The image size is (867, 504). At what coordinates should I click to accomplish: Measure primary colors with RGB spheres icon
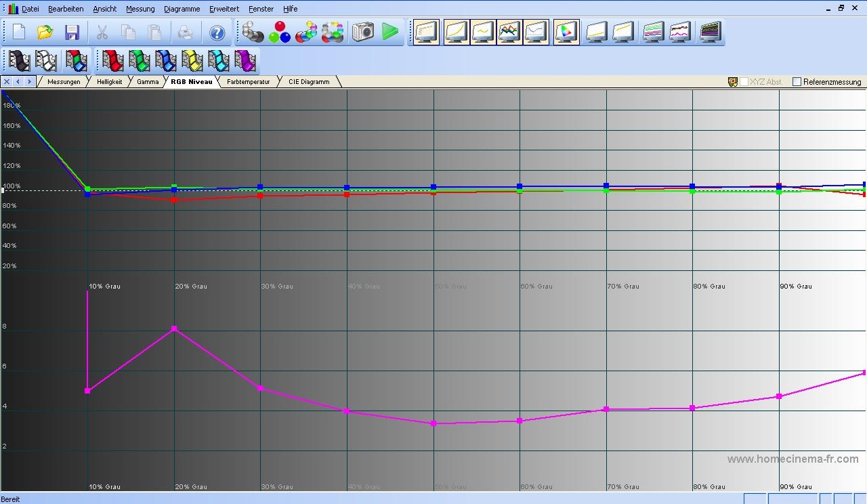[279, 32]
